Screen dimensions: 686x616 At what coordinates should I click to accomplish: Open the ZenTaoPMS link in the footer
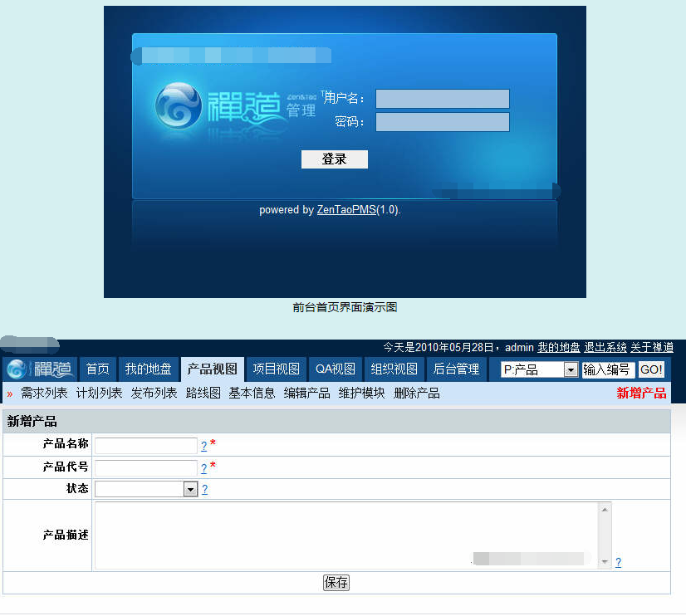pos(346,210)
